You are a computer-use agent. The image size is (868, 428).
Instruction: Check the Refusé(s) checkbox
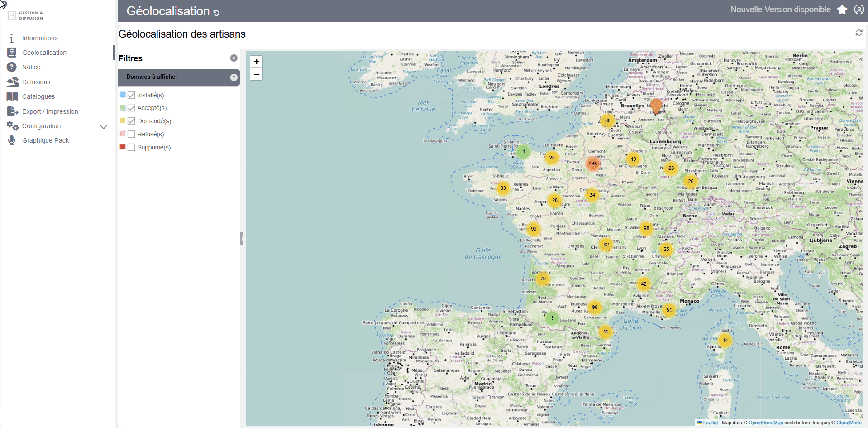coord(131,134)
